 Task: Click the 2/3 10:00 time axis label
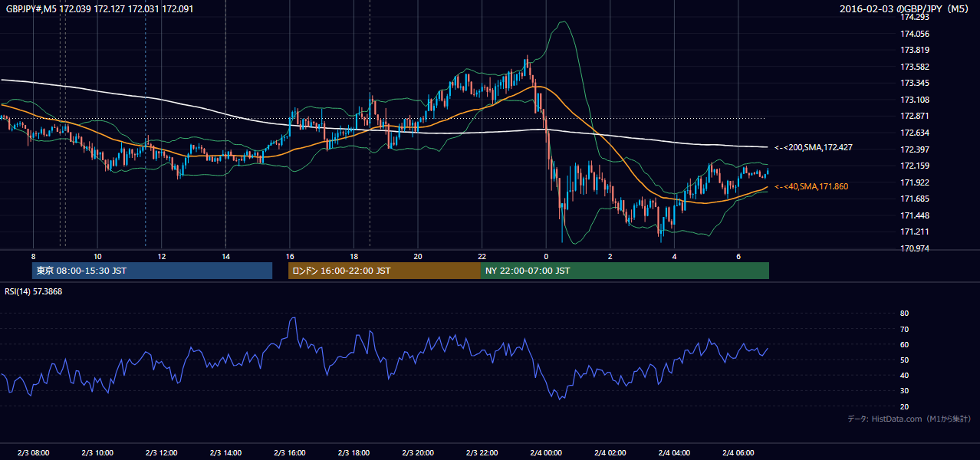[97, 452]
